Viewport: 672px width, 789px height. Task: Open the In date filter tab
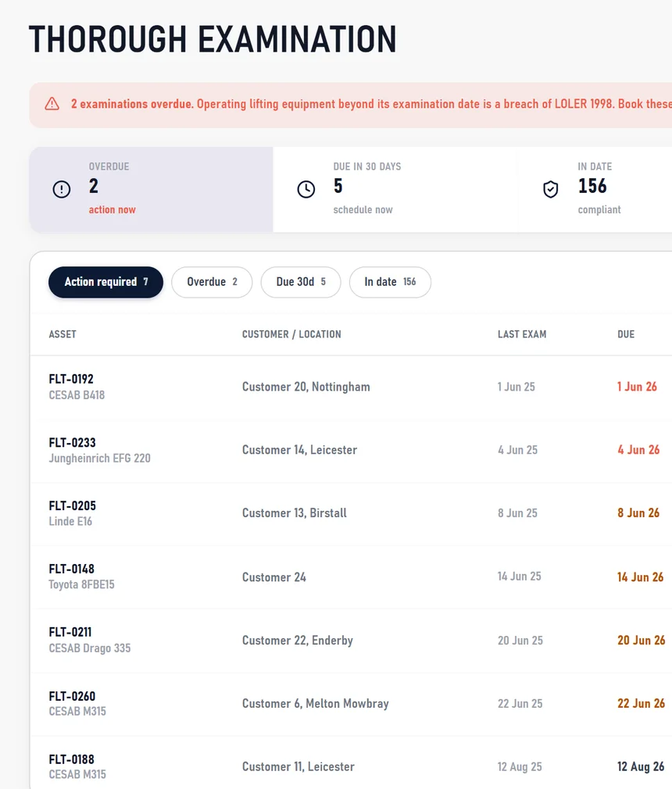(x=390, y=282)
